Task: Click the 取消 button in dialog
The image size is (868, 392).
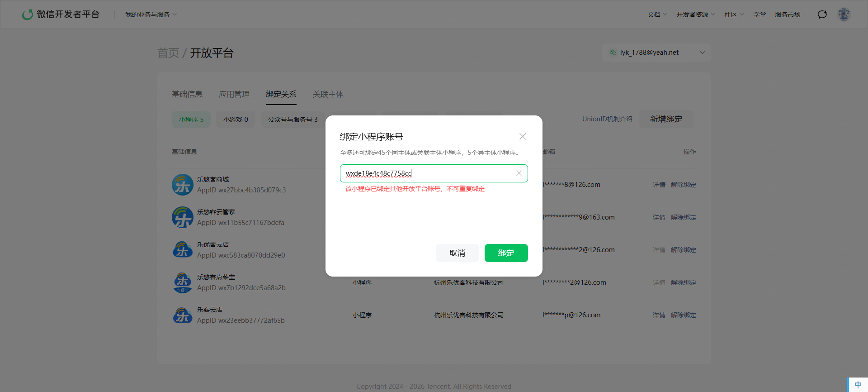Action: tap(458, 253)
